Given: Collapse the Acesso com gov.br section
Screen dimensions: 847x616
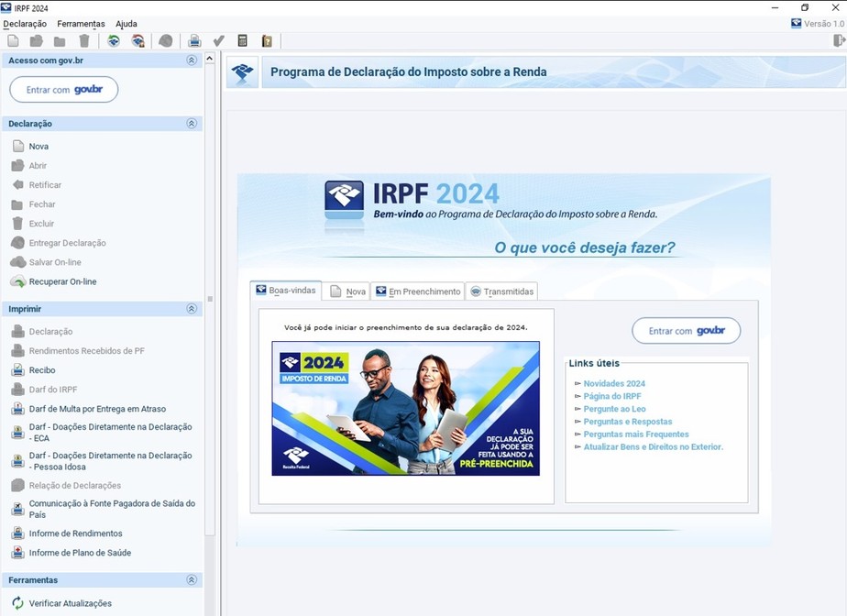Looking at the screenshot, I should (192, 60).
